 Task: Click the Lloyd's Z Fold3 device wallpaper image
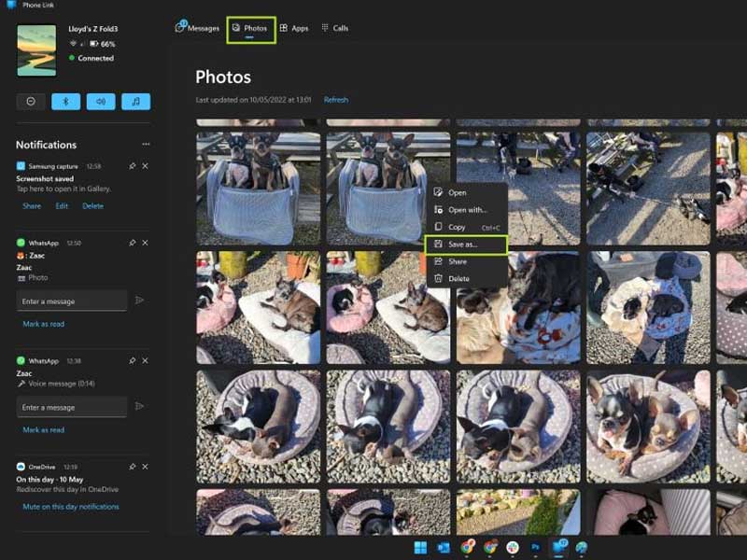pos(36,50)
